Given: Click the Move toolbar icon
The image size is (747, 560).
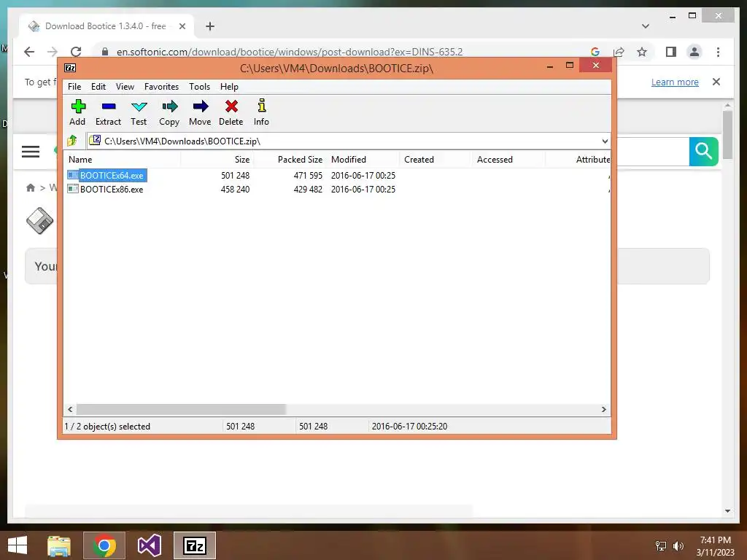Looking at the screenshot, I should 200,106.
